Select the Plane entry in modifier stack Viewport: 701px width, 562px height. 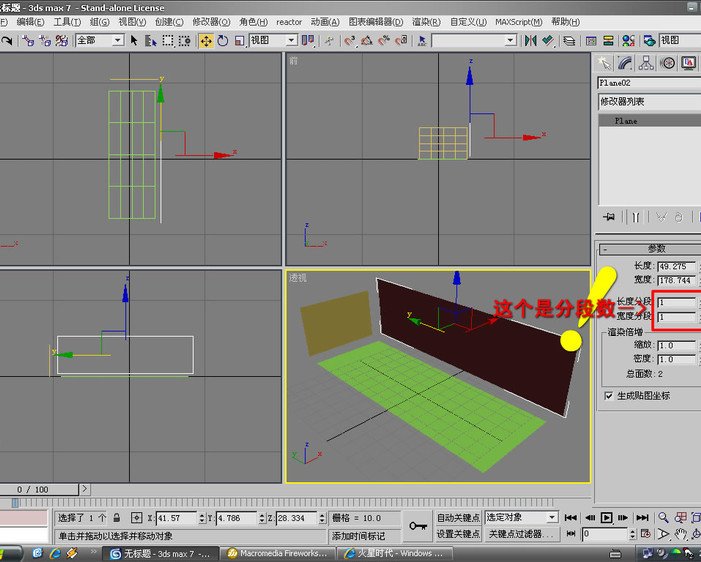(x=650, y=121)
